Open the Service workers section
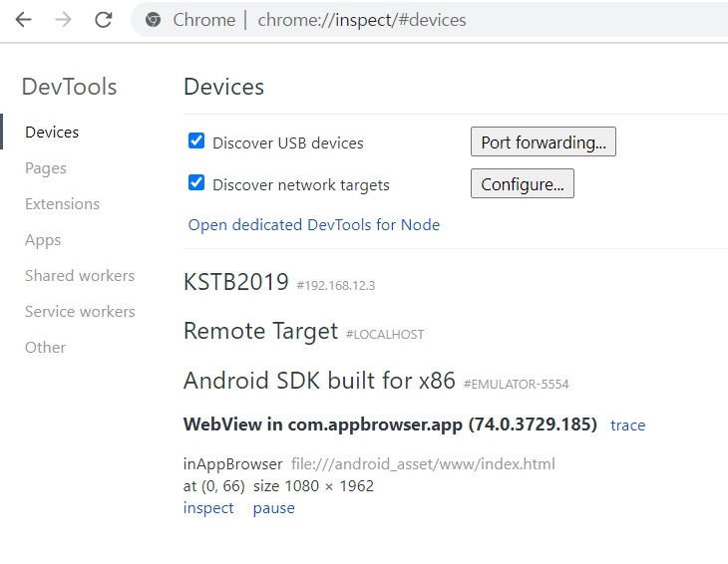Image resolution: width=728 pixels, height=564 pixels. tap(80, 311)
